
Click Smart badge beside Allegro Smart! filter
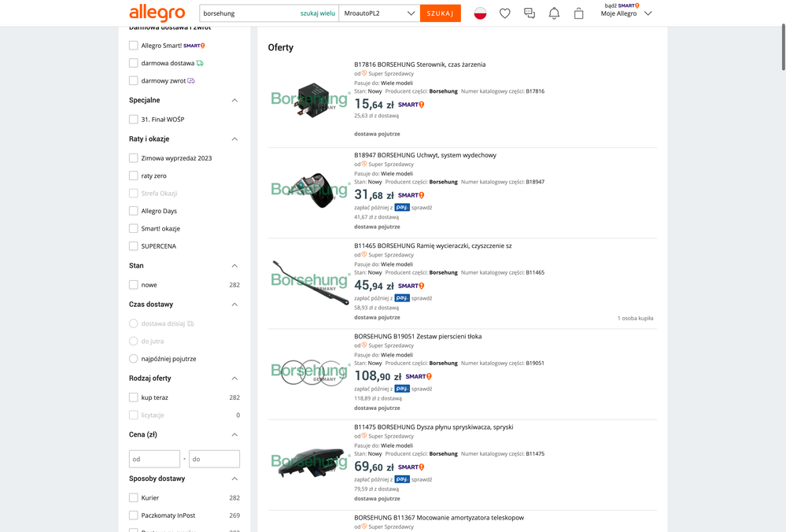click(194, 46)
